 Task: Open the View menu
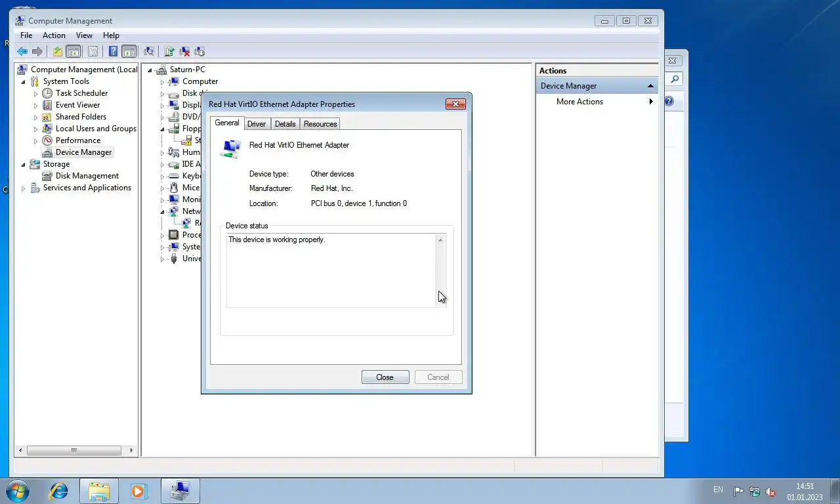84,35
